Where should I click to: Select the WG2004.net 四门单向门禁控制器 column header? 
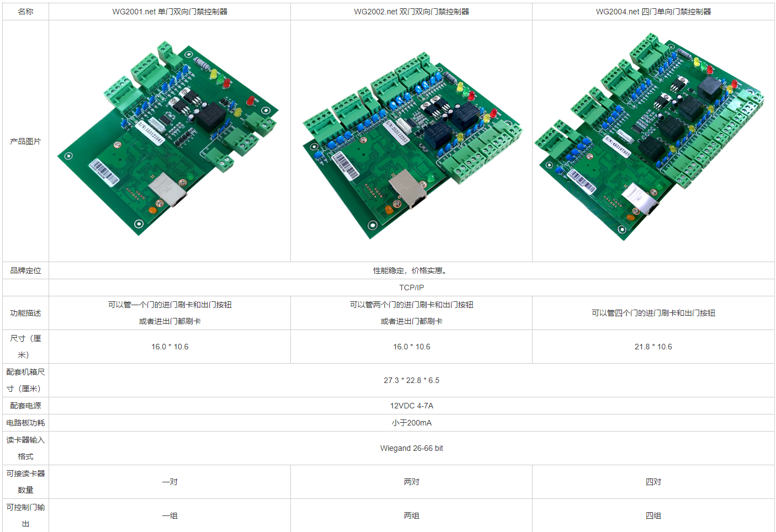(653, 12)
